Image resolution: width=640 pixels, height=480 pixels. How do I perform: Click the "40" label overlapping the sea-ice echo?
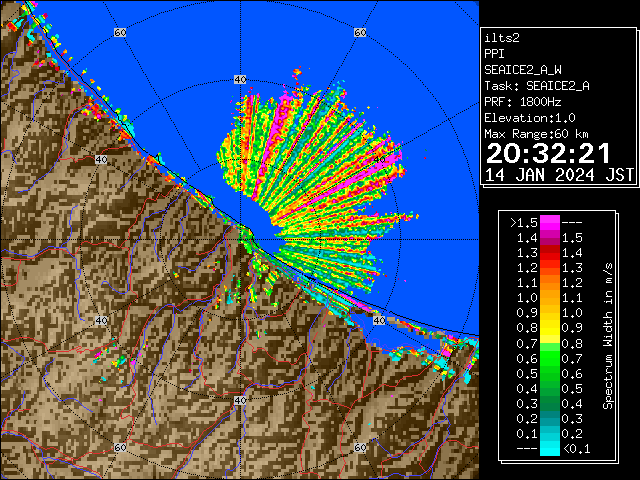(379, 160)
